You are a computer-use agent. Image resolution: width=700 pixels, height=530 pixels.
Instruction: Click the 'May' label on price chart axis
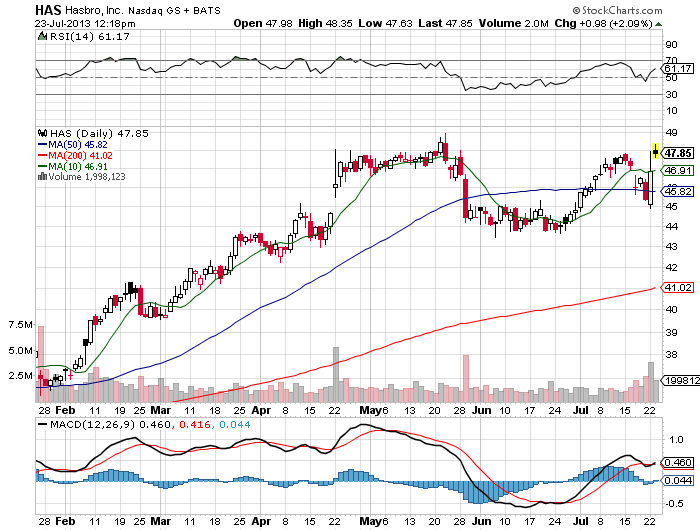(370, 410)
